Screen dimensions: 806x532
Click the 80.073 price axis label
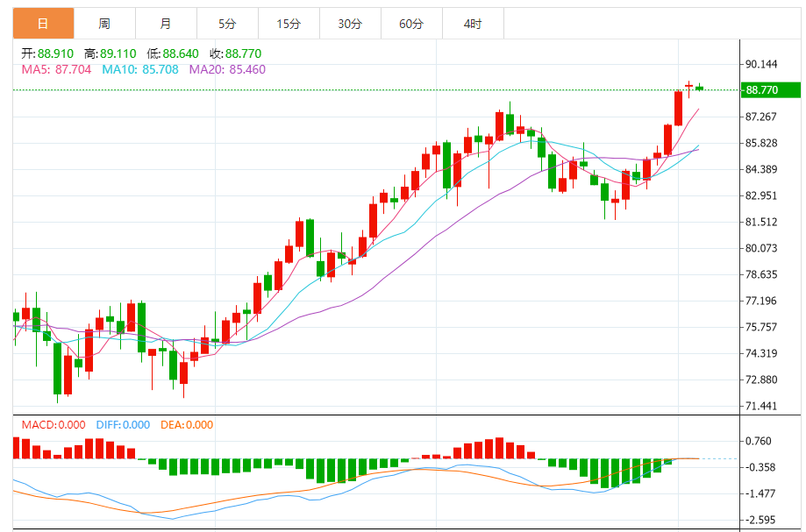point(761,248)
